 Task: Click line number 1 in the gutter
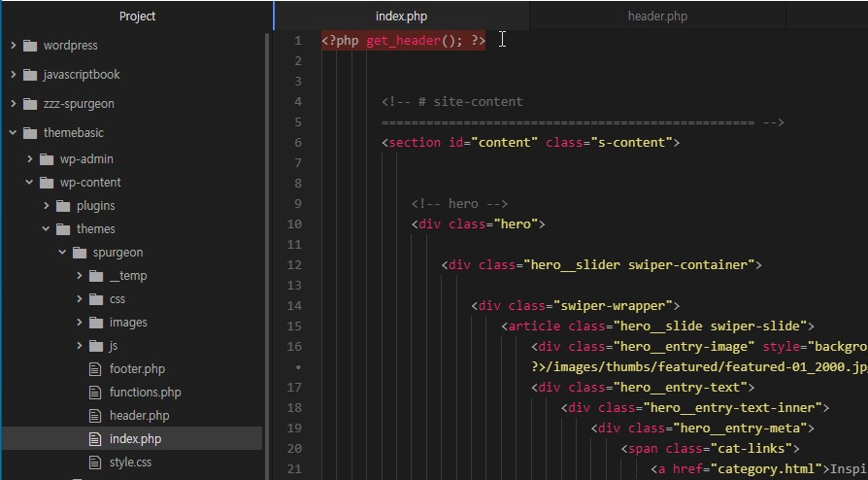(x=298, y=41)
